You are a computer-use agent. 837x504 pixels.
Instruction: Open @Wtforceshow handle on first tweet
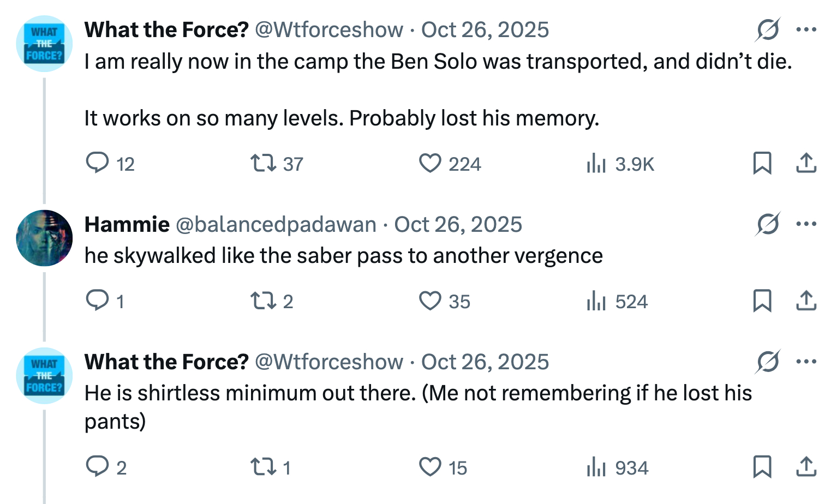tap(329, 30)
